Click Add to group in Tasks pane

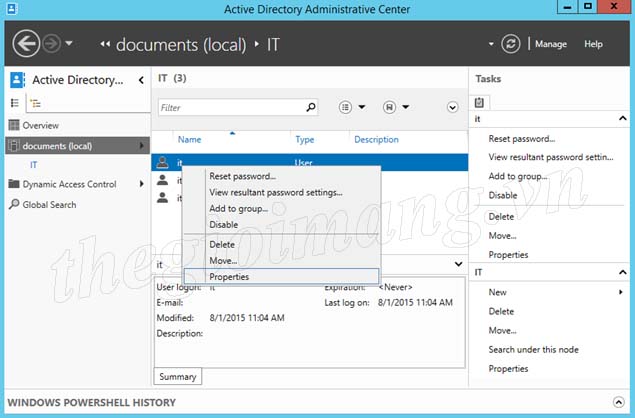coord(518,176)
